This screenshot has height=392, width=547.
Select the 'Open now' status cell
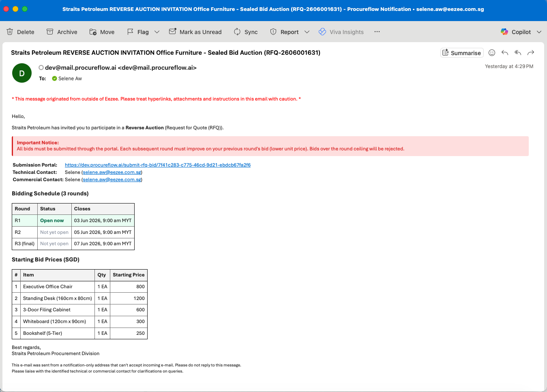point(54,221)
